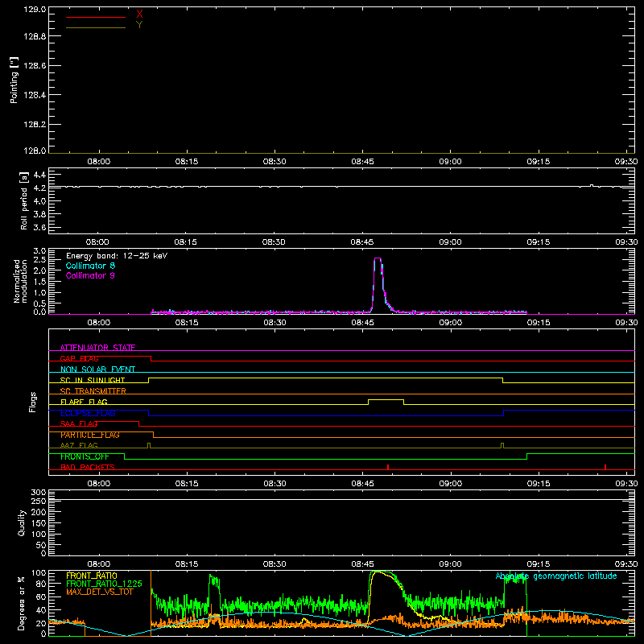
Task: Click the Collimator 8 legend label
Action: click(x=90, y=266)
